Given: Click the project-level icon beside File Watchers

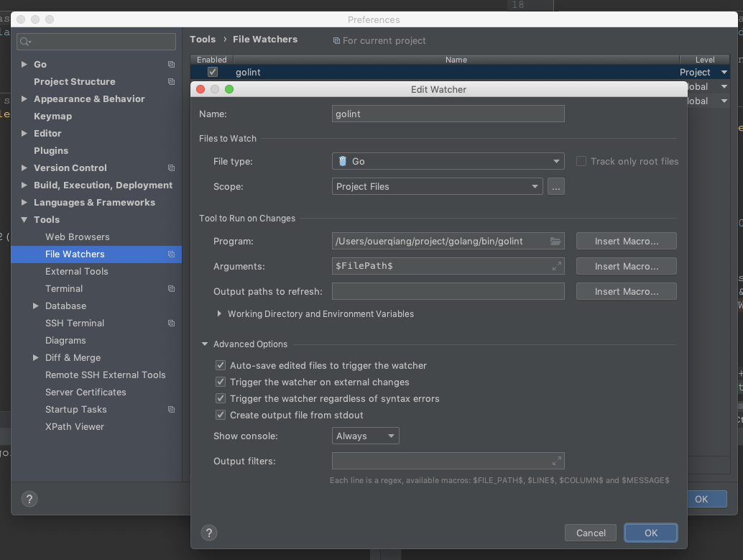Looking at the screenshot, I should click(171, 254).
